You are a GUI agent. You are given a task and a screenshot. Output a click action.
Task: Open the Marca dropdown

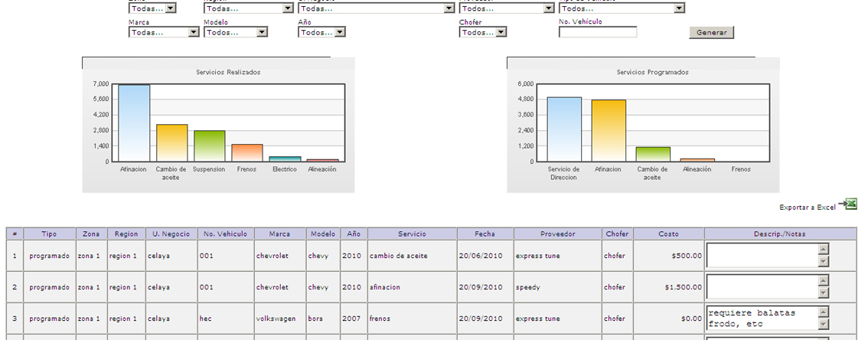tap(163, 32)
